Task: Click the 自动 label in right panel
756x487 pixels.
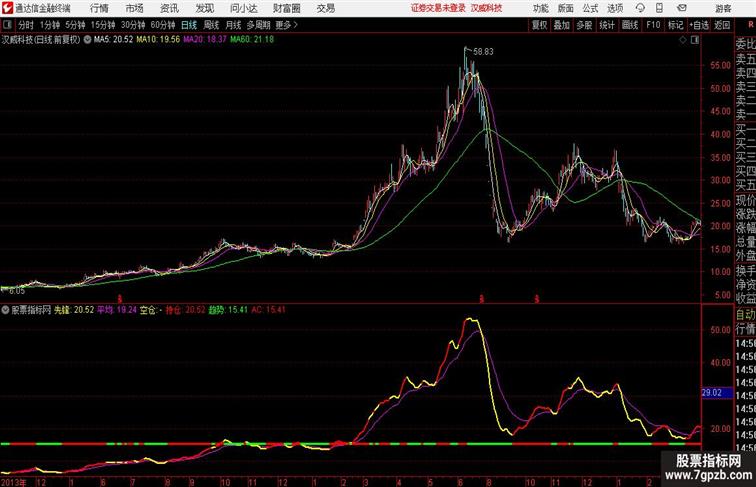Action: [x=745, y=314]
